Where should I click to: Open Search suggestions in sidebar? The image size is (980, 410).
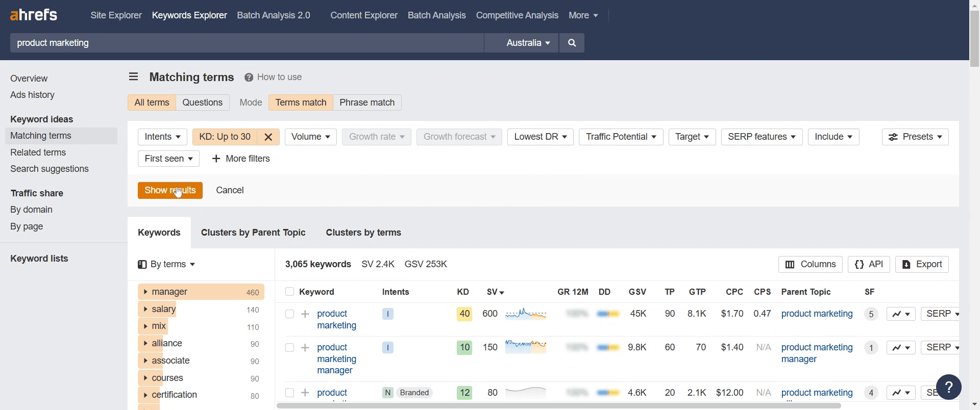50,169
